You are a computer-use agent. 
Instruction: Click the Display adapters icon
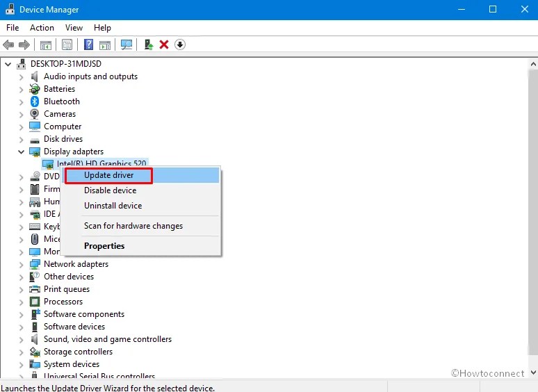point(34,152)
